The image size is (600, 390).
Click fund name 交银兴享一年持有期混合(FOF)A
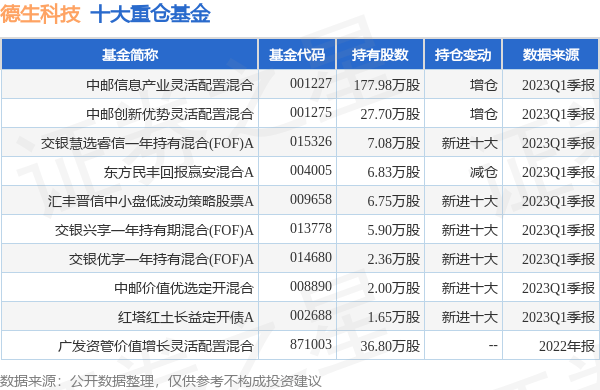[154, 230]
